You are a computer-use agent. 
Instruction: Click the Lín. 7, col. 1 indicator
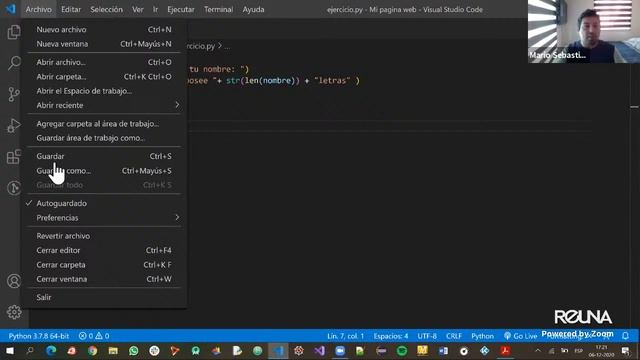345,336
